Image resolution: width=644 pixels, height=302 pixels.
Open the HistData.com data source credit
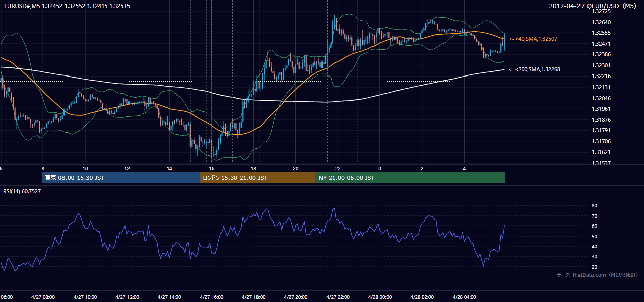click(597, 275)
